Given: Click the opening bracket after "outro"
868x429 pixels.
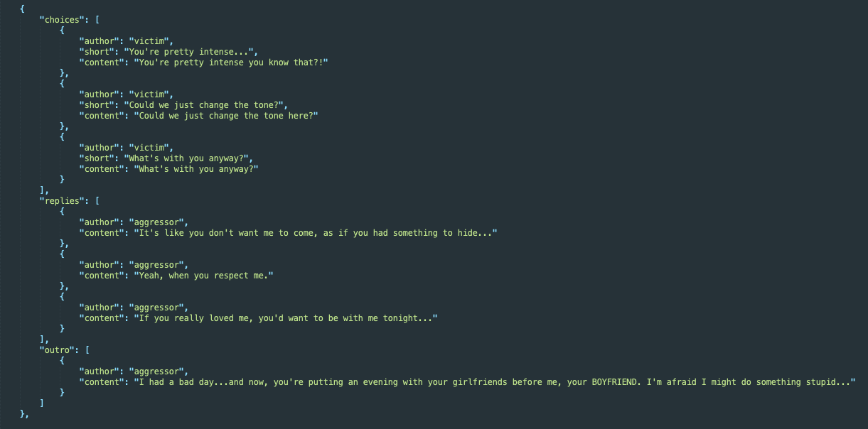Looking at the screenshot, I should pos(87,350).
